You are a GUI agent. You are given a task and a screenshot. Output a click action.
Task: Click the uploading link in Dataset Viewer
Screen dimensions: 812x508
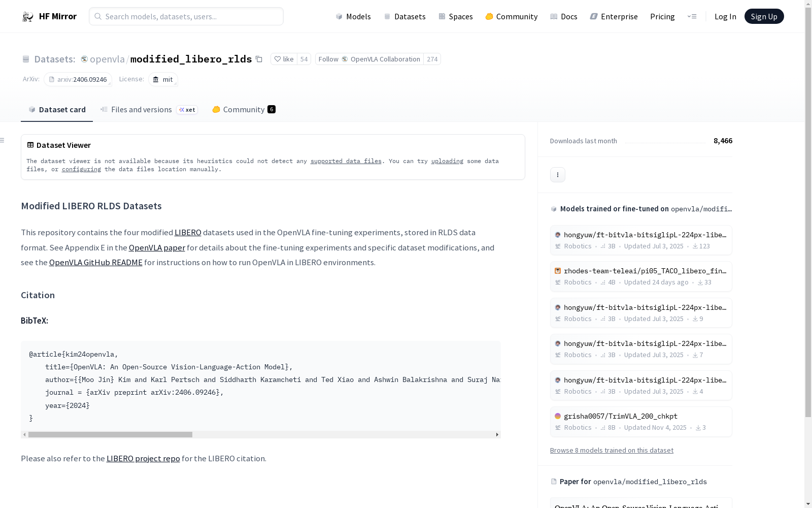point(447,161)
